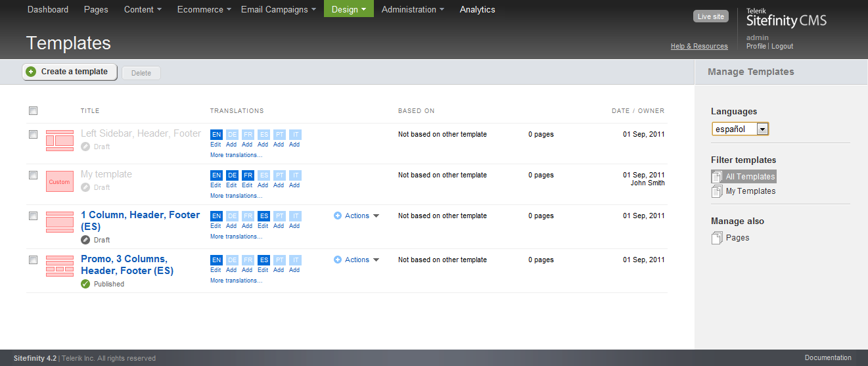Click the Help & Resources link
Viewport: 868px width, 366px height.
[699, 46]
